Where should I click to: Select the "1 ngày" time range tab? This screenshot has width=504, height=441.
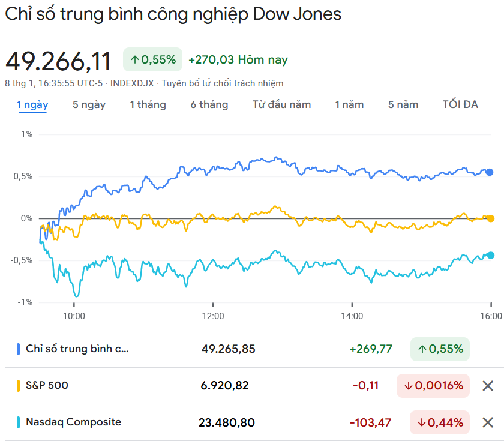(32, 104)
